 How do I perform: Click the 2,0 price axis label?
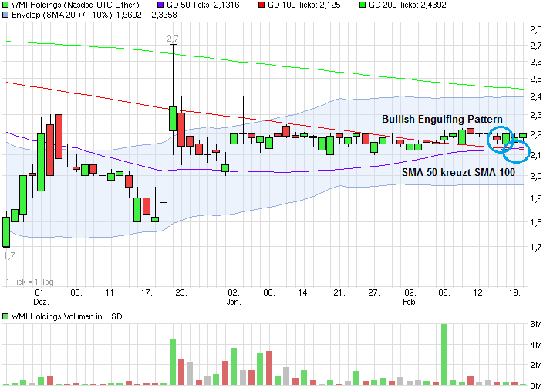pos(536,176)
